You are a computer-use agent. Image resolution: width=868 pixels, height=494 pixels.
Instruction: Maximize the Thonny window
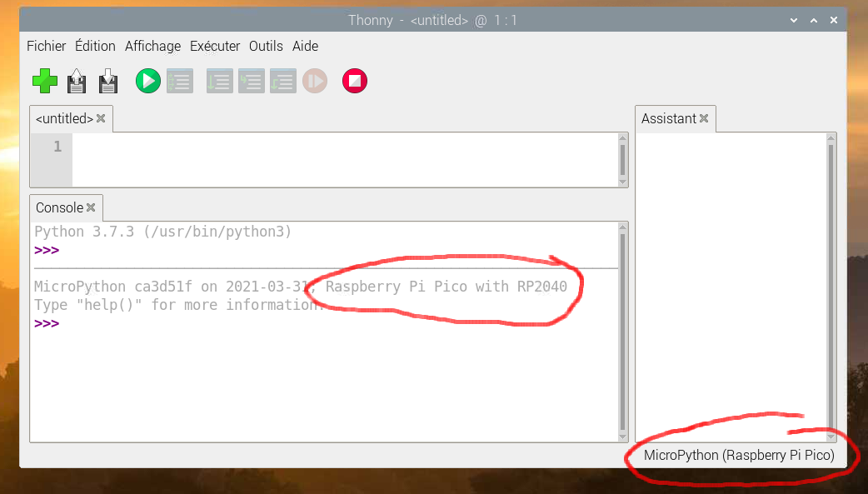(814, 20)
